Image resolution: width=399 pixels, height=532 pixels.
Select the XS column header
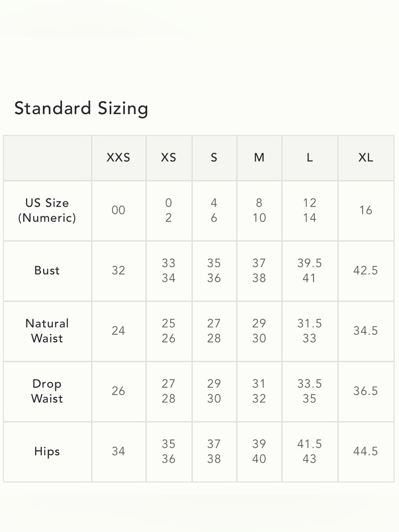coord(168,158)
